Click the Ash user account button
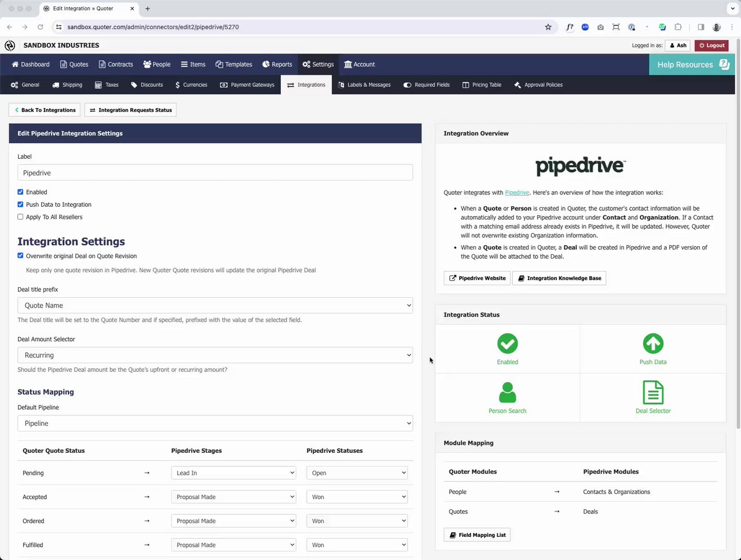This screenshot has height=560, width=741. [678, 45]
